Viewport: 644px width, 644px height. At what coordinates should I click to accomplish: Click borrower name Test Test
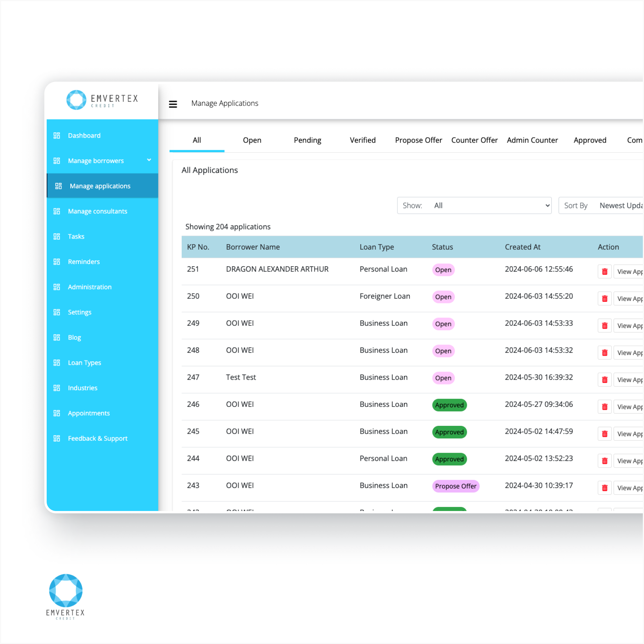coord(241,377)
